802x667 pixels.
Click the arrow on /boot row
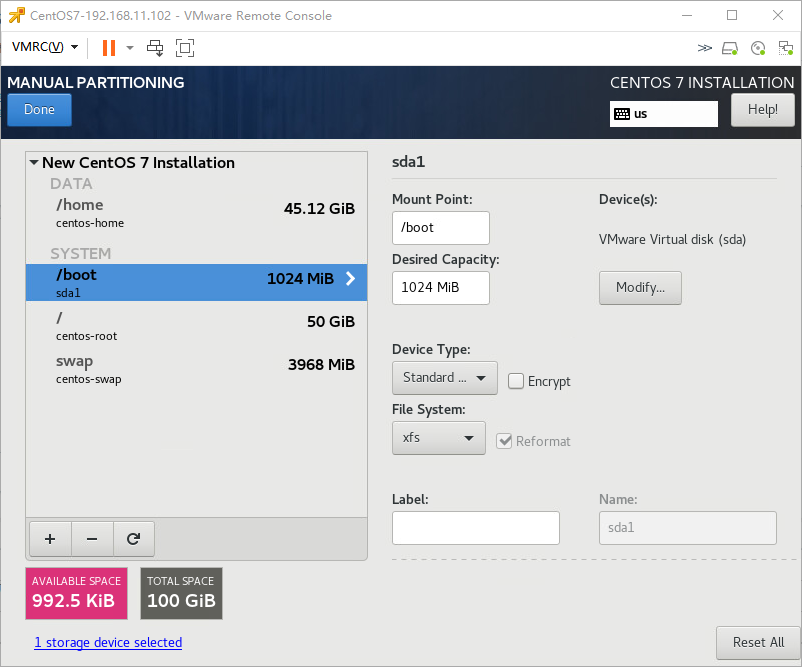[350, 278]
